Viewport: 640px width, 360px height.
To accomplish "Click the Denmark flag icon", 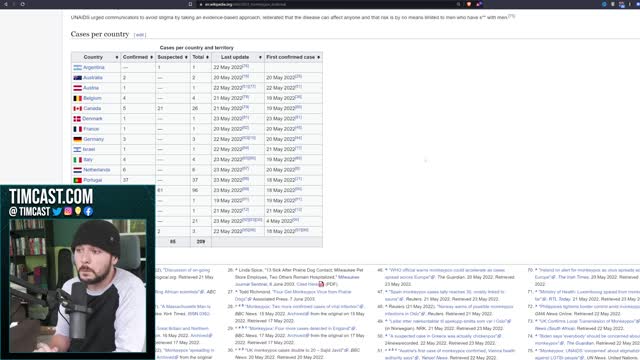I will coord(77,118).
